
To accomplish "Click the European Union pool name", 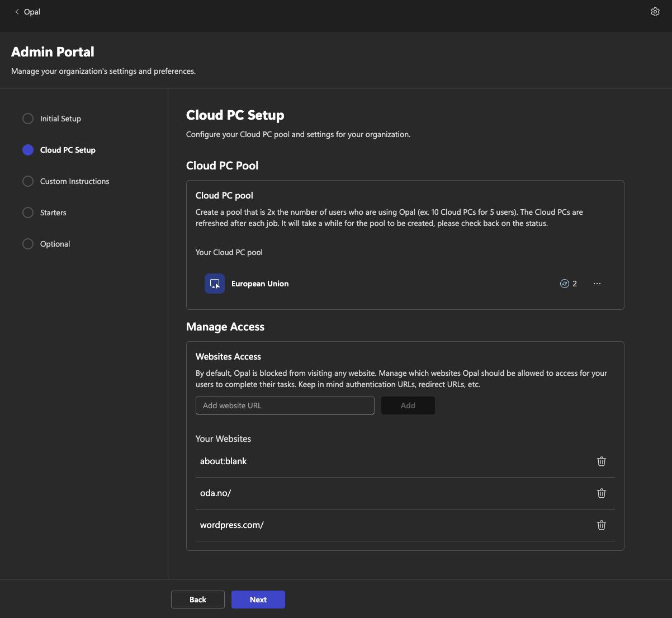I will 260,284.
